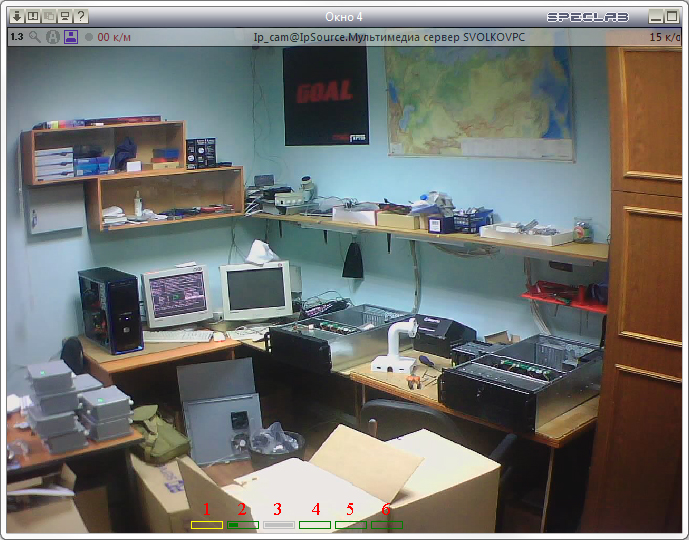The image size is (689, 540).
Task: Toggle the purple operator icon
Action: click(71, 37)
